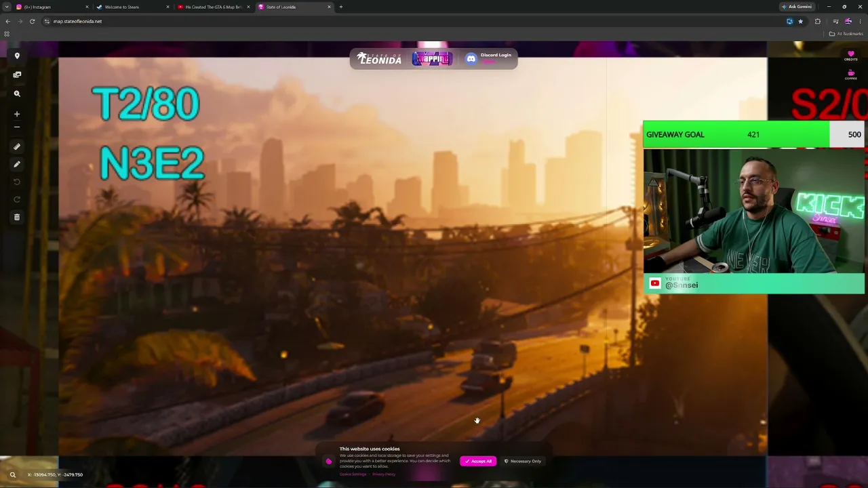Click the Mapping logo badge
Screen dimensions: 868x488
[432, 59]
